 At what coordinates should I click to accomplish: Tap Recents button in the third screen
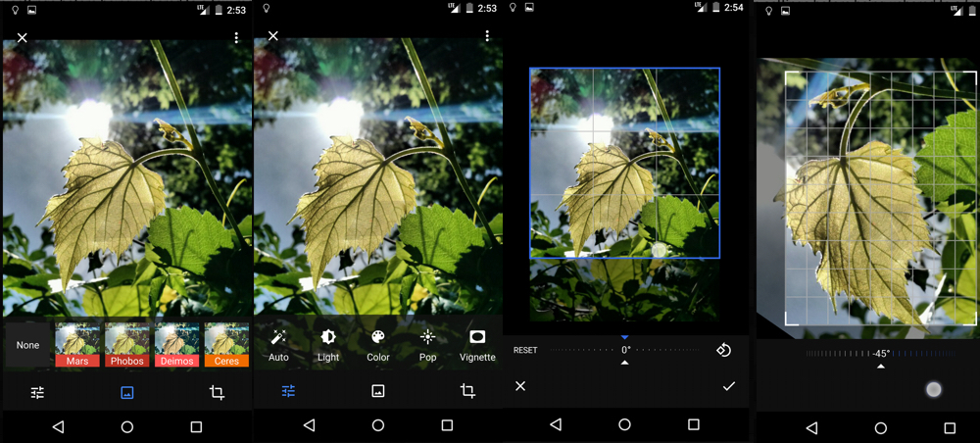(694, 425)
